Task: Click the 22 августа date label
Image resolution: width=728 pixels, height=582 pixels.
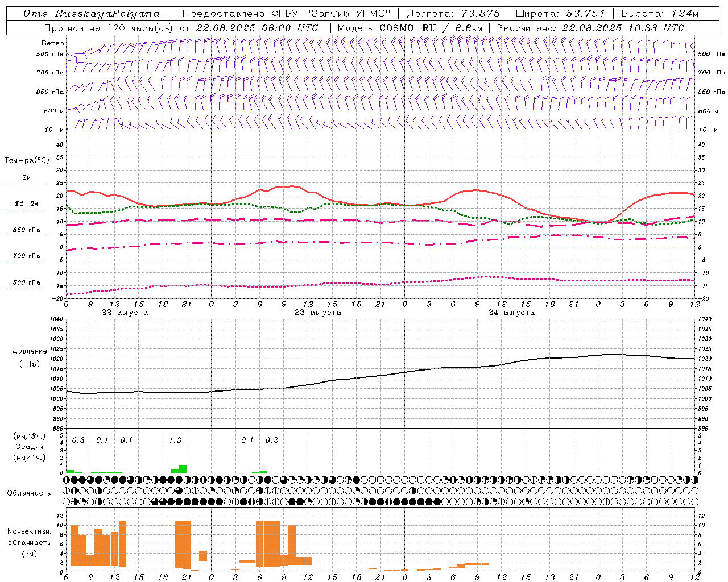Action: click(125, 313)
